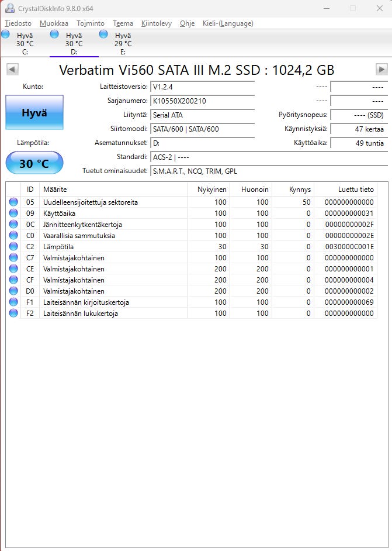Click raw value 000000000069
The width and height of the screenshot is (392, 551).
tap(349, 302)
